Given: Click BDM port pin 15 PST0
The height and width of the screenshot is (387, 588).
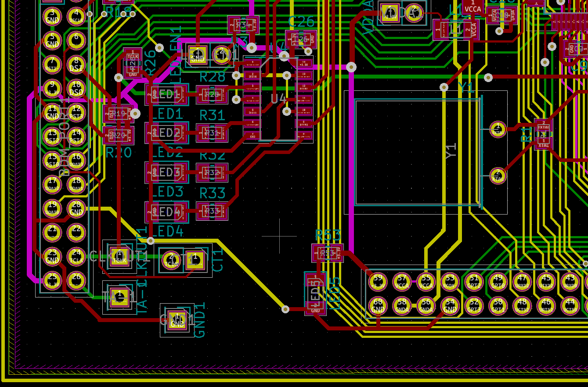Looking at the screenshot, I should [52, 161].
